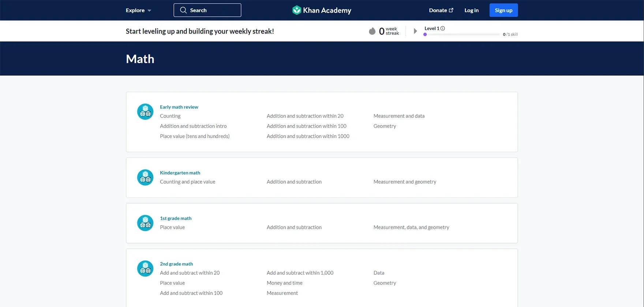Click into the Search field
The width and height of the screenshot is (644, 307).
pos(207,10)
